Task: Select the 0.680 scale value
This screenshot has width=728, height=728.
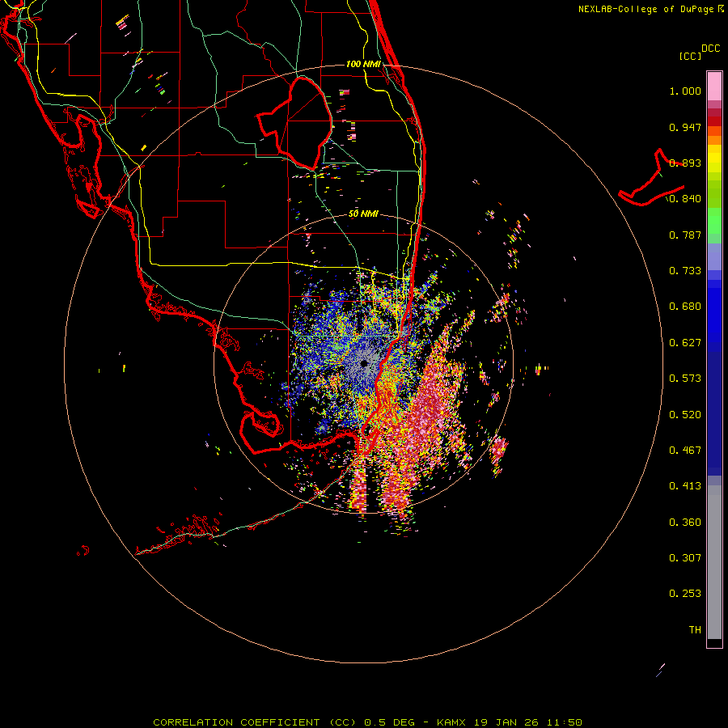Action: [685, 307]
